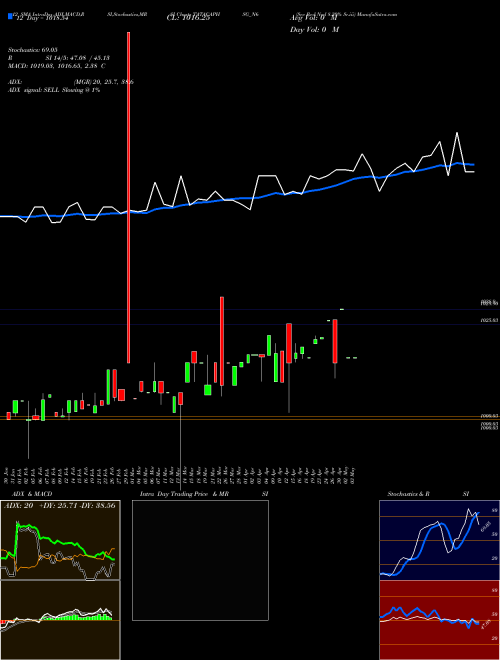The image size is (500, 660).
Task: Click the 'Avg Vol: 0 M' text
Action: click(x=313, y=19)
